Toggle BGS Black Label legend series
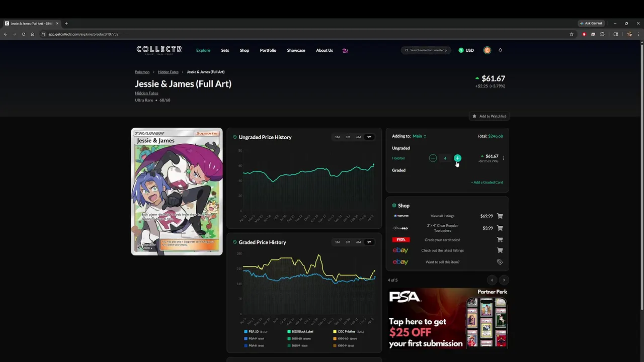This screenshot has width=644, height=362. (300, 332)
